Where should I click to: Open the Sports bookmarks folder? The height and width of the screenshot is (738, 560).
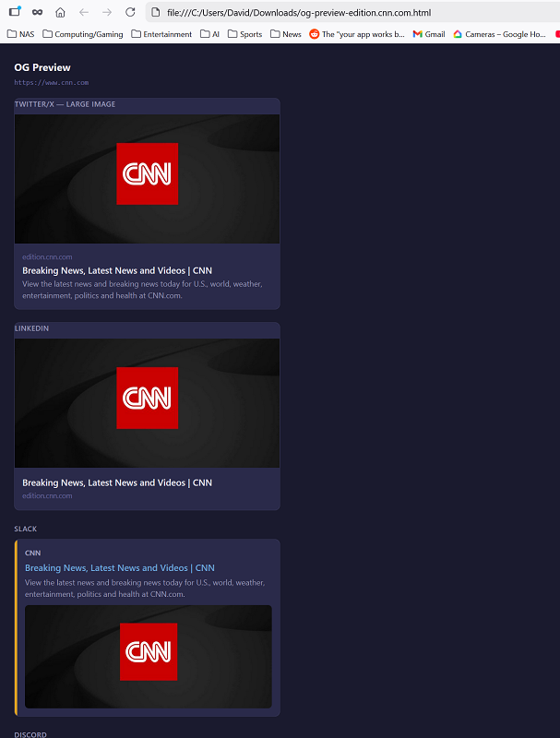point(244,34)
